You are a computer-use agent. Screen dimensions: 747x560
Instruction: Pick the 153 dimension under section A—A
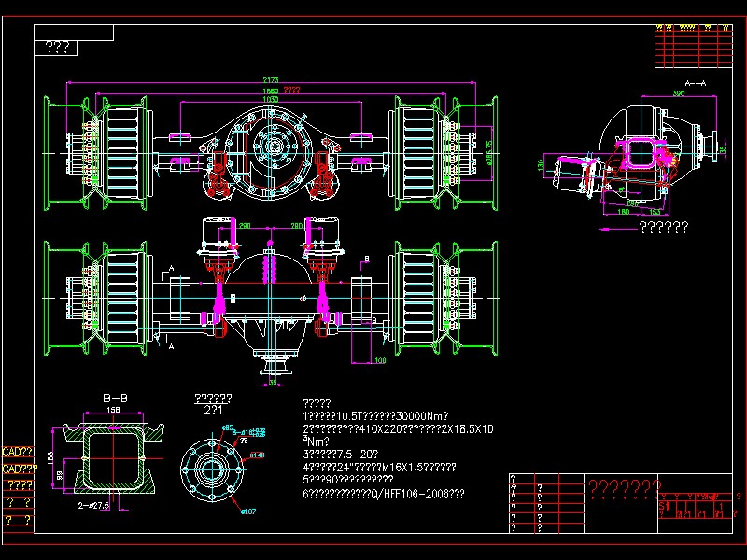point(655,212)
